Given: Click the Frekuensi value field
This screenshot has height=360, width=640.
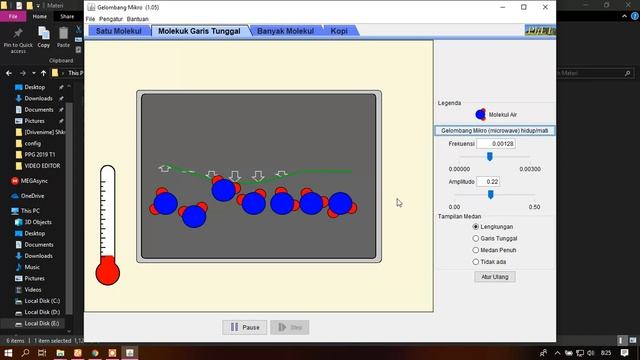Looking at the screenshot, I should tap(496, 144).
